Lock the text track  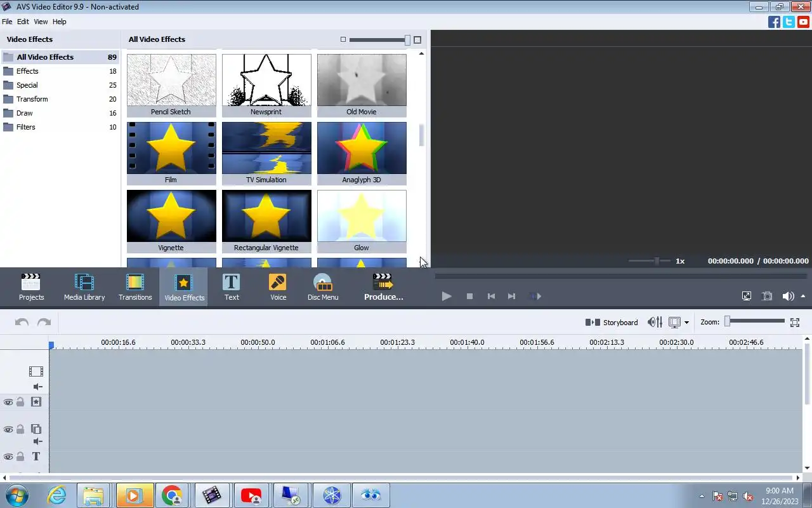tap(20, 457)
